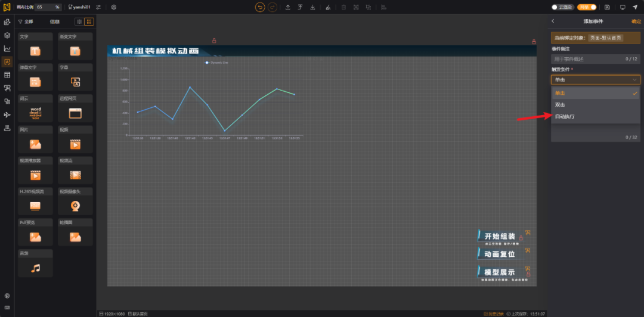644x317 pixels.
Task: Click the publish paper-plane icon
Action: (635, 7)
